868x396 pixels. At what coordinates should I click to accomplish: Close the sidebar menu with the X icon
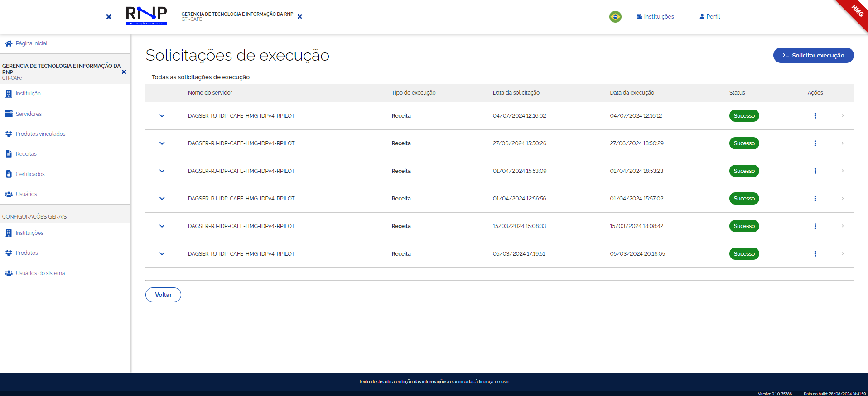click(109, 17)
